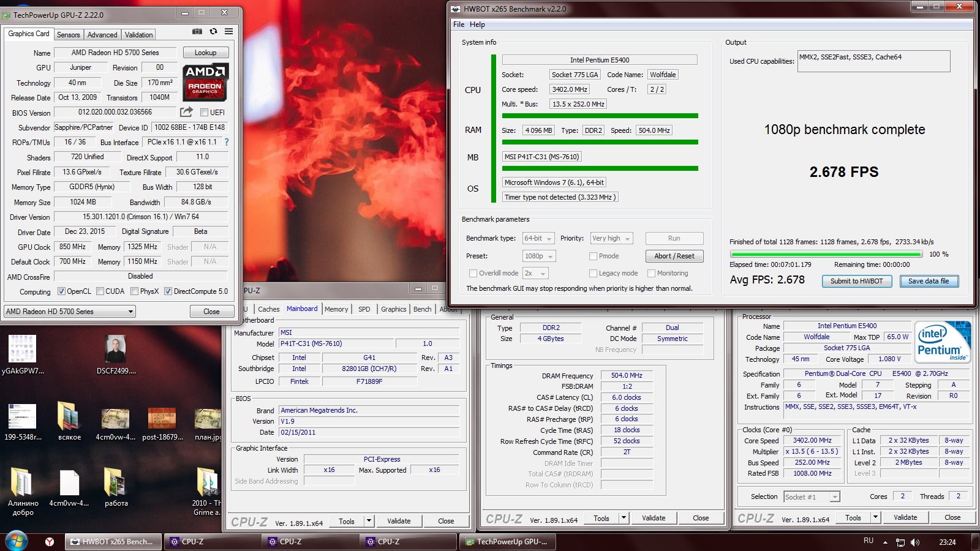The width and height of the screenshot is (980, 551).
Task: Click the Bus Interface question mark icon
Action: [227, 142]
